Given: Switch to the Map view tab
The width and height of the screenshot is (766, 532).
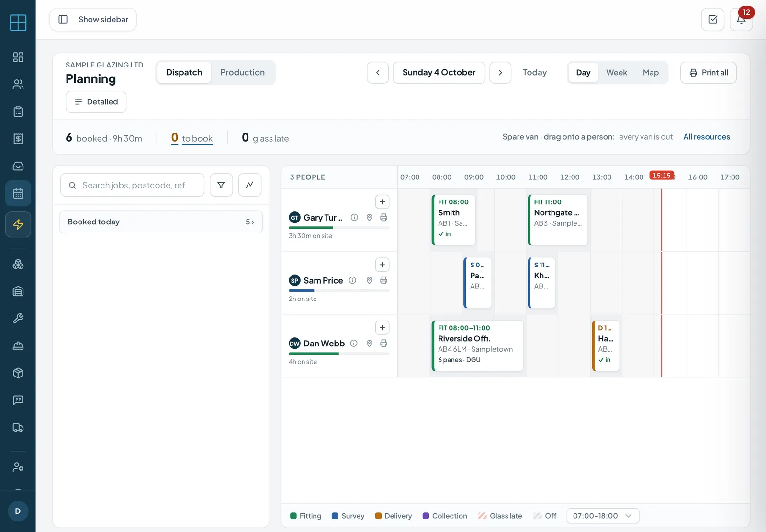Looking at the screenshot, I should (x=651, y=73).
